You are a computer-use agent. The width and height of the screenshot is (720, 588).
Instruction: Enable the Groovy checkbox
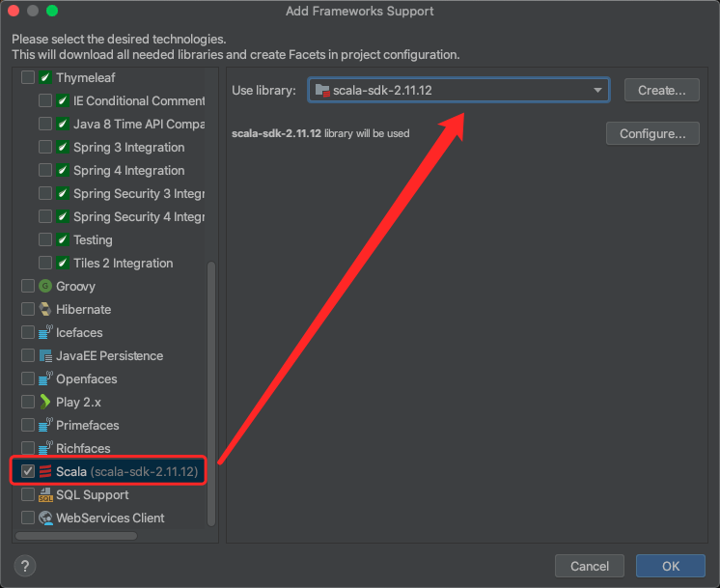tap(28, 286)
